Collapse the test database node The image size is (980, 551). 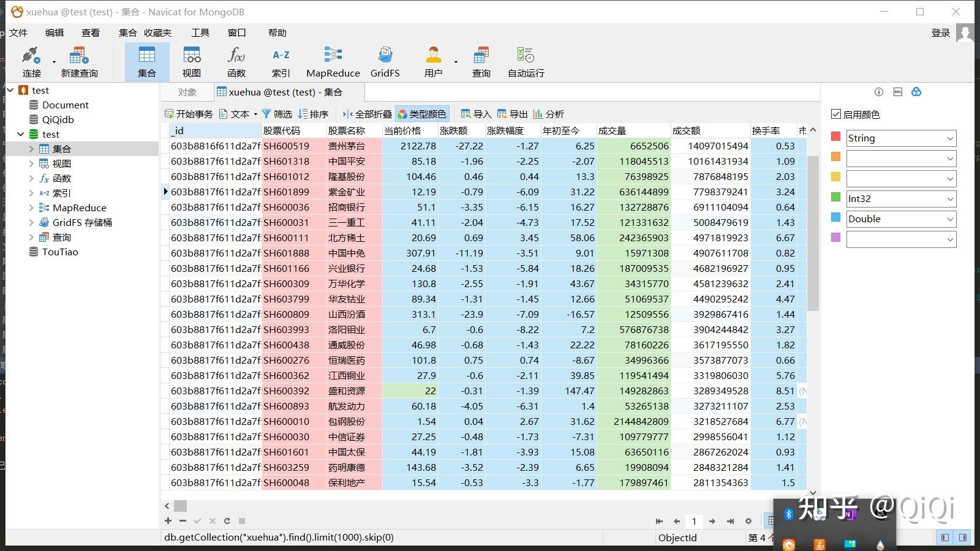(20, 134)
